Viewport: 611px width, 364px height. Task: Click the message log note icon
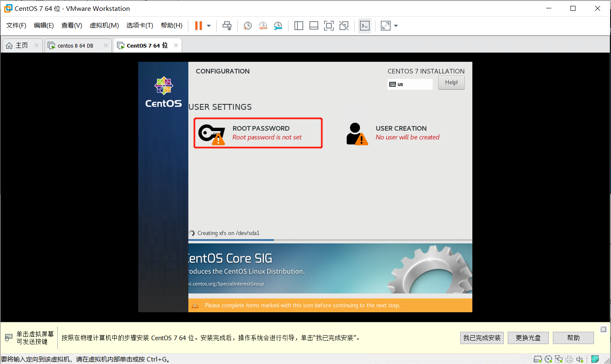pyautogui.click(x=595, y=359)
